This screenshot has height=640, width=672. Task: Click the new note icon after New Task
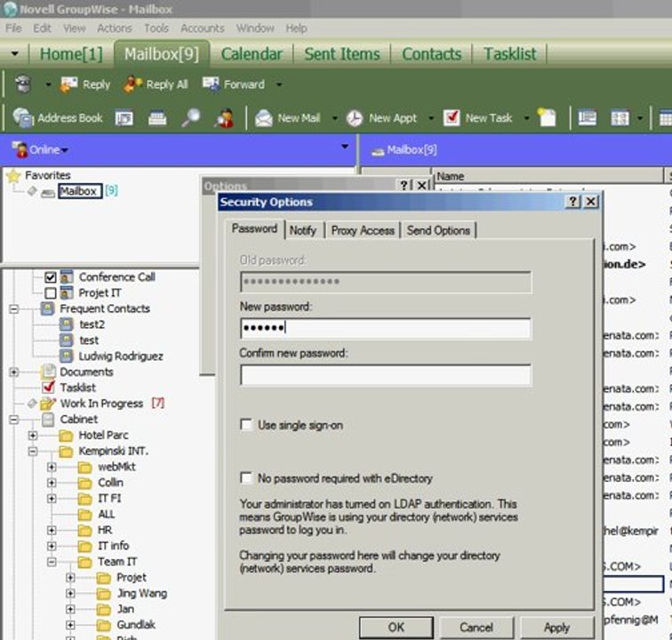click(x=547, y=118)
